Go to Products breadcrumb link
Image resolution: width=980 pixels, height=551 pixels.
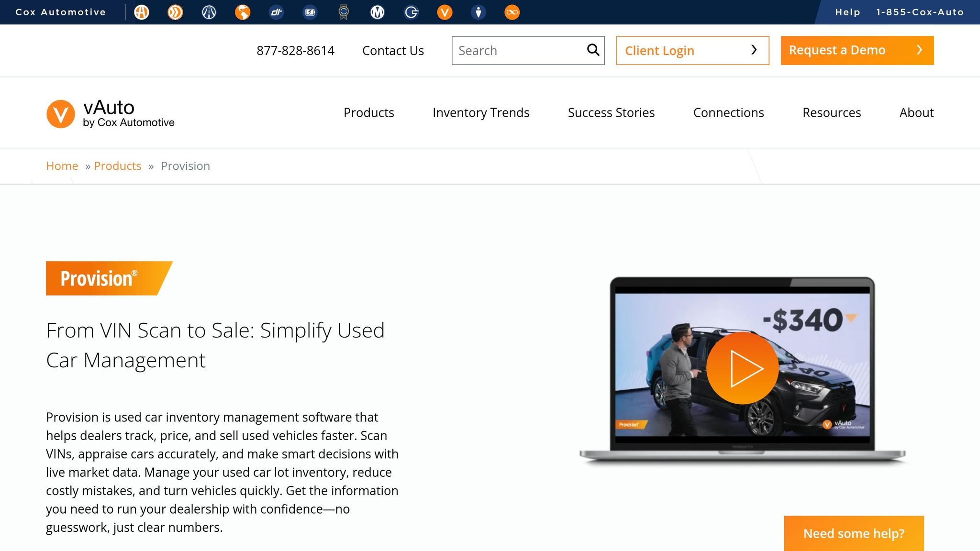click(x=117, y=166)
